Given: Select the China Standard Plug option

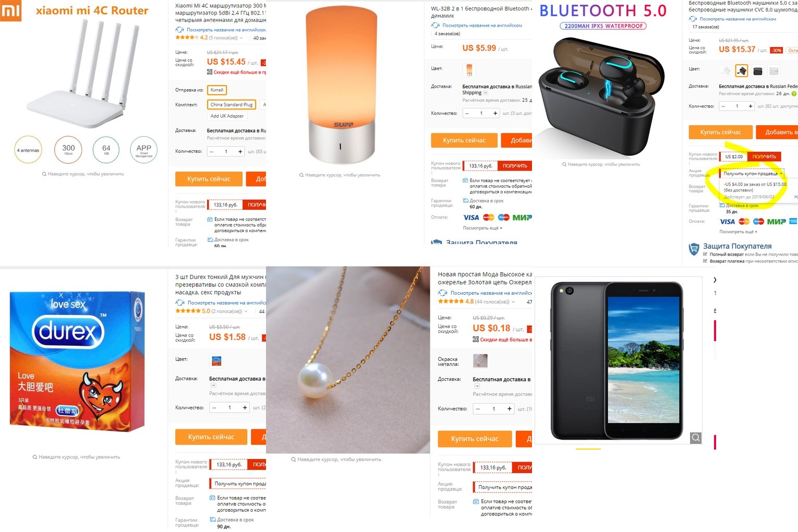Looking at the screenshot, I should coord(232,105).
